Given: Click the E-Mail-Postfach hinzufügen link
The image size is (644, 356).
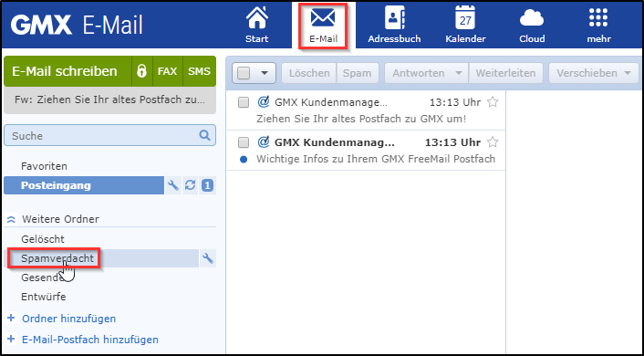Looking at the screenshot, I should 90,340.
